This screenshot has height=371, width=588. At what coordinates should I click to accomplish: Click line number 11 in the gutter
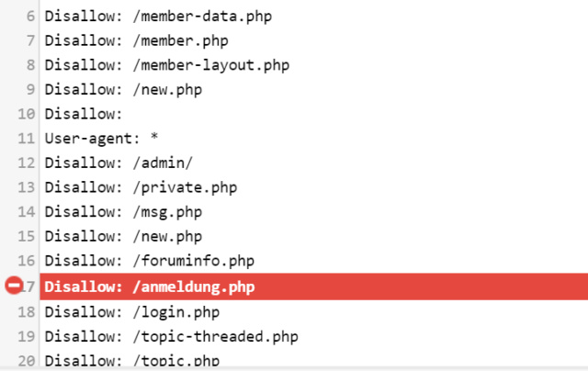27,139
